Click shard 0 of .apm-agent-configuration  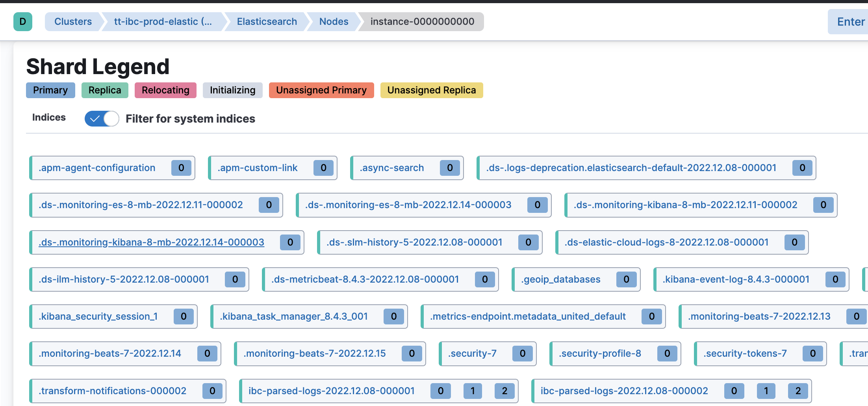point(181,168)
